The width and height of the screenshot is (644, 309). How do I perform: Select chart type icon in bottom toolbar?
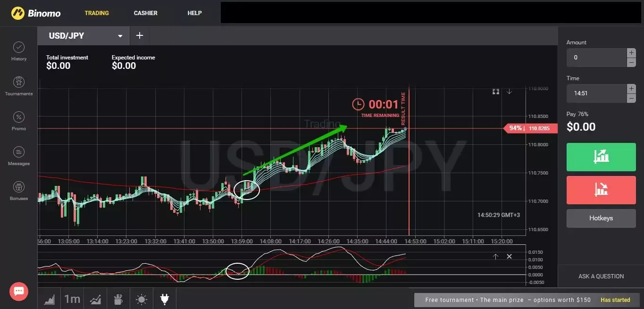coord(50,299)
